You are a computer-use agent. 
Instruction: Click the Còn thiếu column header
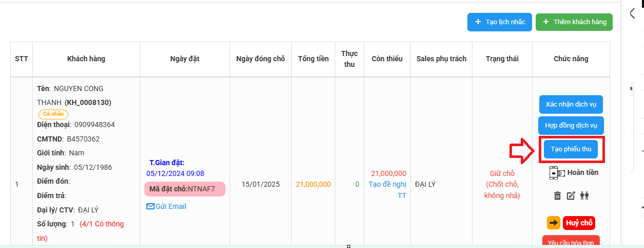click(387, 59)
